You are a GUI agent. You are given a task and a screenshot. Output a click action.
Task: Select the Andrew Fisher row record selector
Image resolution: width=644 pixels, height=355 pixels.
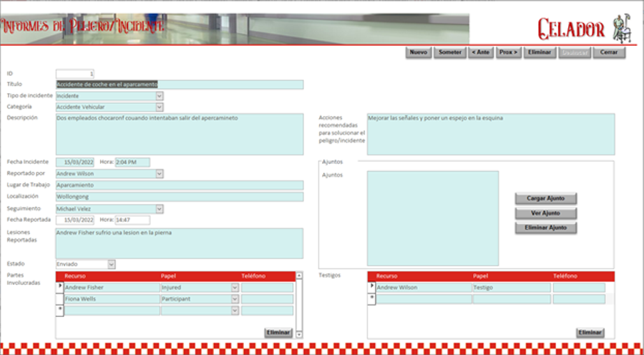[x=59, y=287]
